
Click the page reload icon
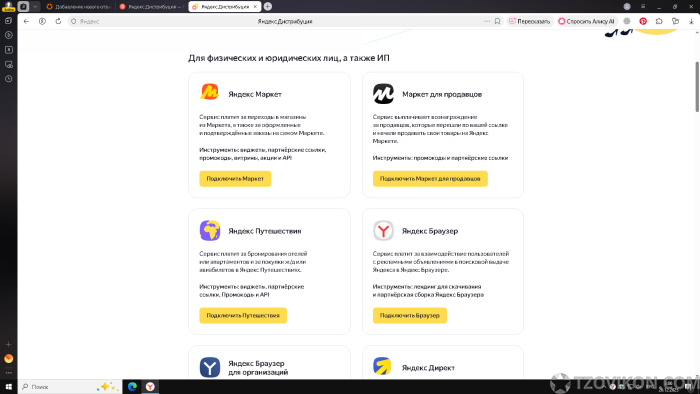(58, 21)
